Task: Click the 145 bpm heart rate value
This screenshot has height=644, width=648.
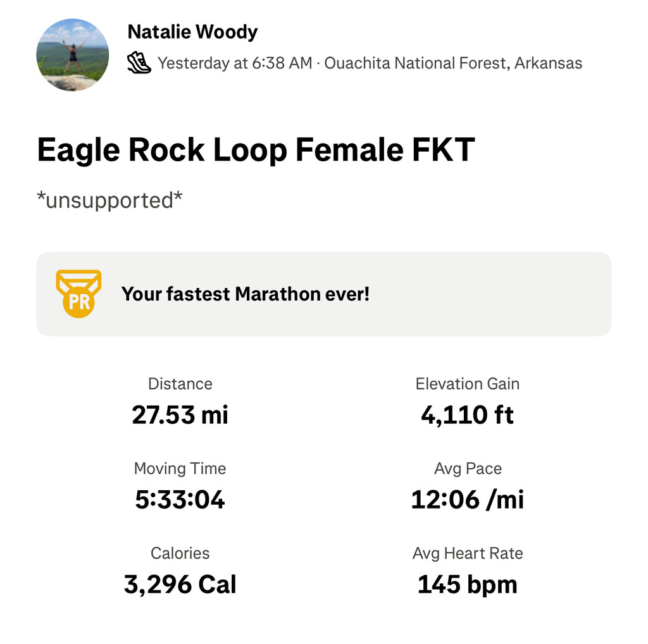Action: point(468,585)
